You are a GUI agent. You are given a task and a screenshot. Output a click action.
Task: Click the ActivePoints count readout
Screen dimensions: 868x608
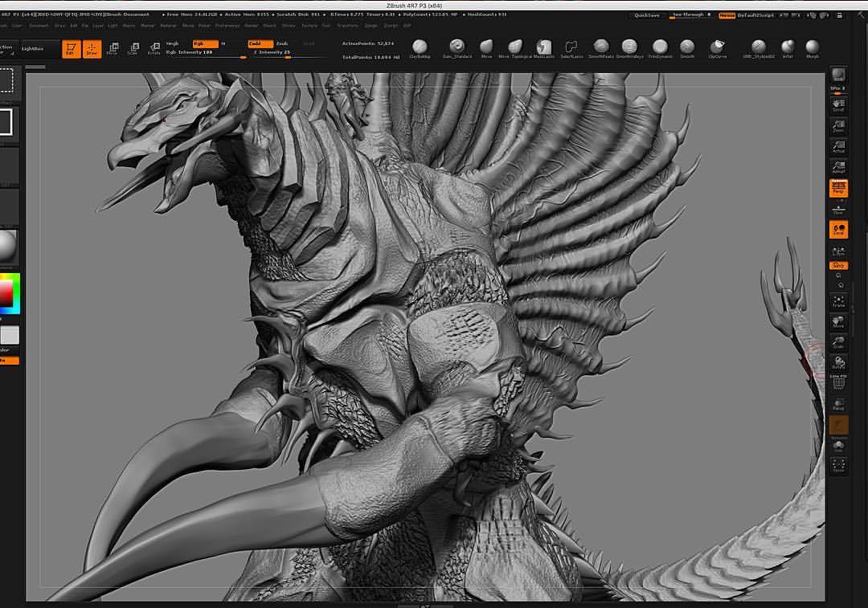[x=367, y=43]
